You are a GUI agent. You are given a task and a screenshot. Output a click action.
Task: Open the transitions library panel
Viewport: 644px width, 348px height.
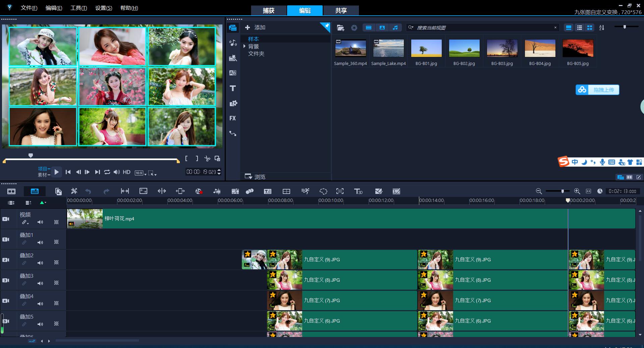[x=232, y=73]
